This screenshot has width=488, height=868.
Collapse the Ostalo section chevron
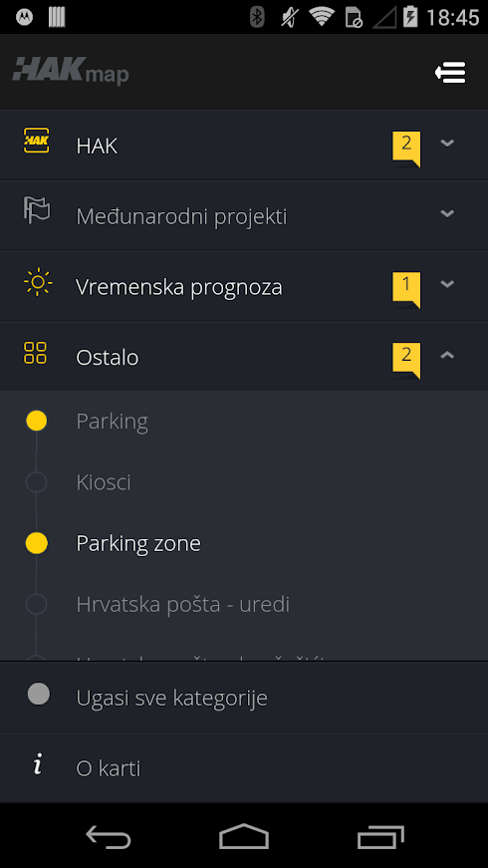[447, 356]
